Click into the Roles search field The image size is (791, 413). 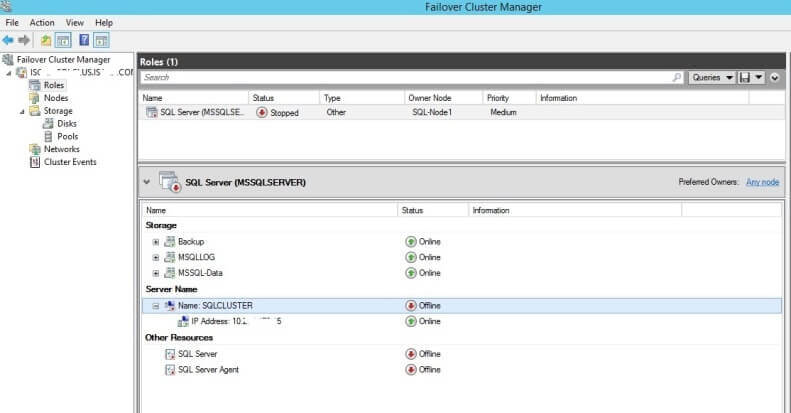[400, 77]
